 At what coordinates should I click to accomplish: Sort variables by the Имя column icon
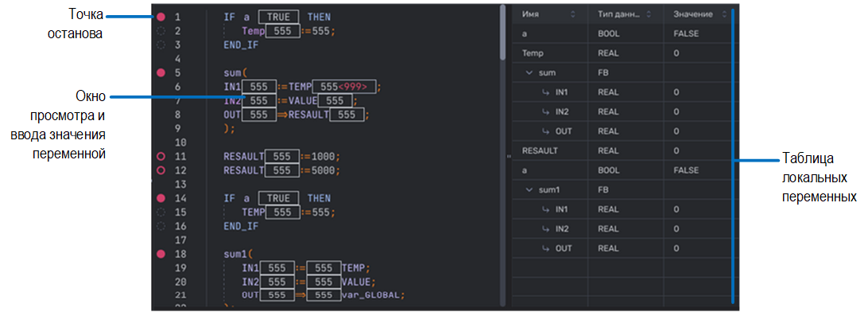[573, 14]
